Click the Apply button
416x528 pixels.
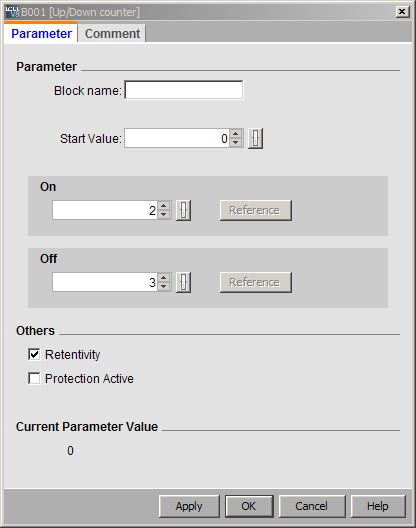pyautogui.click(x=189, y=506)
